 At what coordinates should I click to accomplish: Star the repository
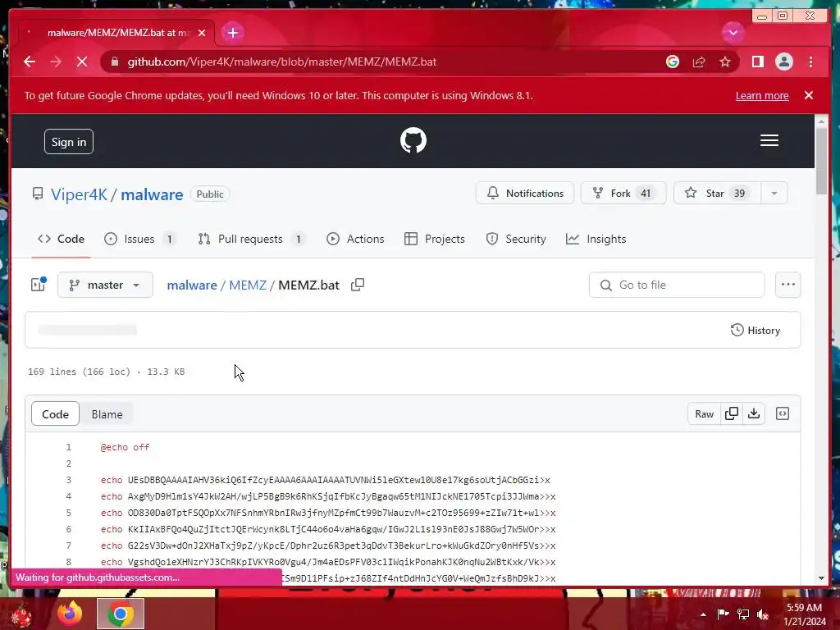pos(716,193)
